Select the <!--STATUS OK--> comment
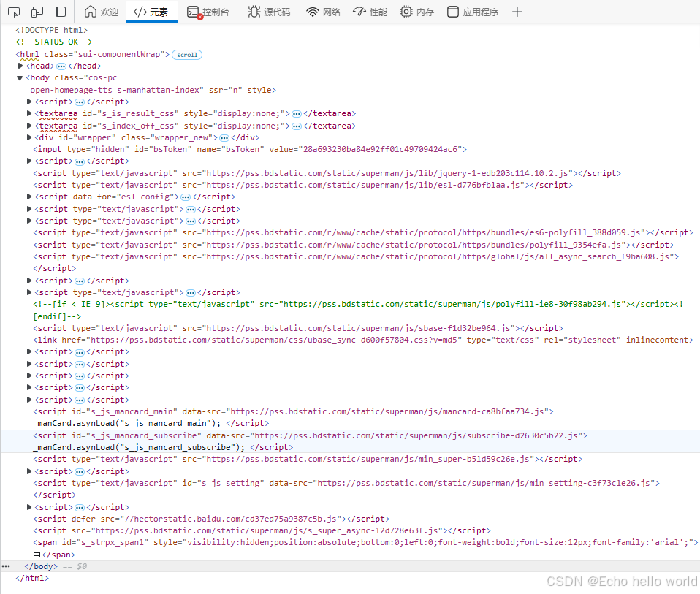 click(x=54, y=42)
